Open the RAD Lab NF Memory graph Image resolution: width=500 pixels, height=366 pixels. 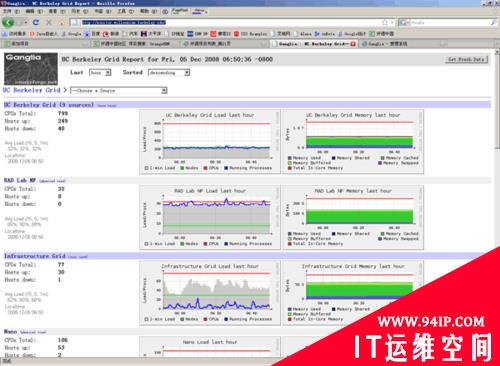coord(353,217)
